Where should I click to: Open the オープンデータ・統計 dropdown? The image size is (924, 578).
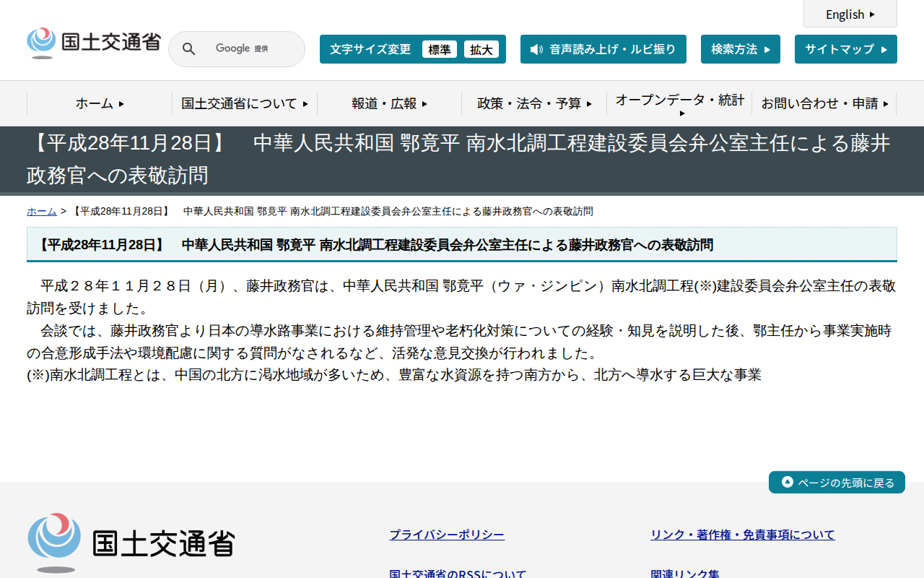(679, 103)
